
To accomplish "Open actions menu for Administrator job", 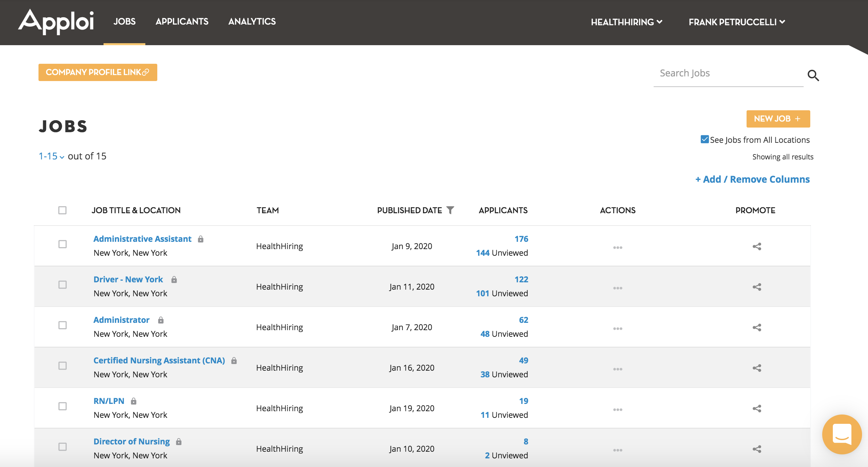I will [617, 328].
